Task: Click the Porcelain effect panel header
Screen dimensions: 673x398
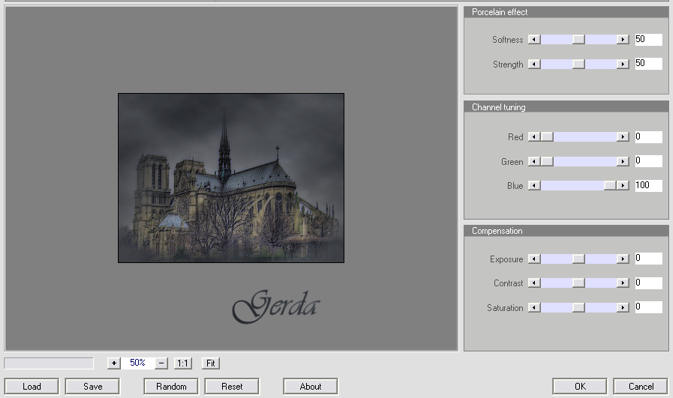Action: (x=566, y=12)
